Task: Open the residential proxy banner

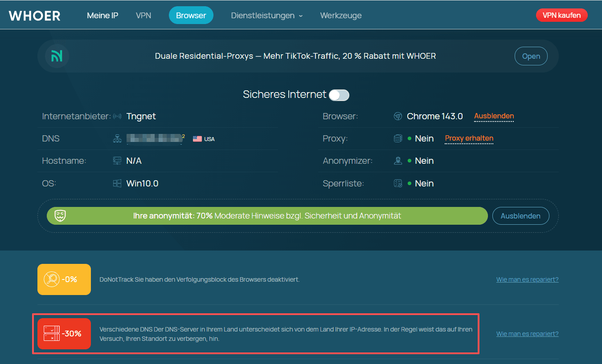Action: pyautogui.click(x=531, y=56)
